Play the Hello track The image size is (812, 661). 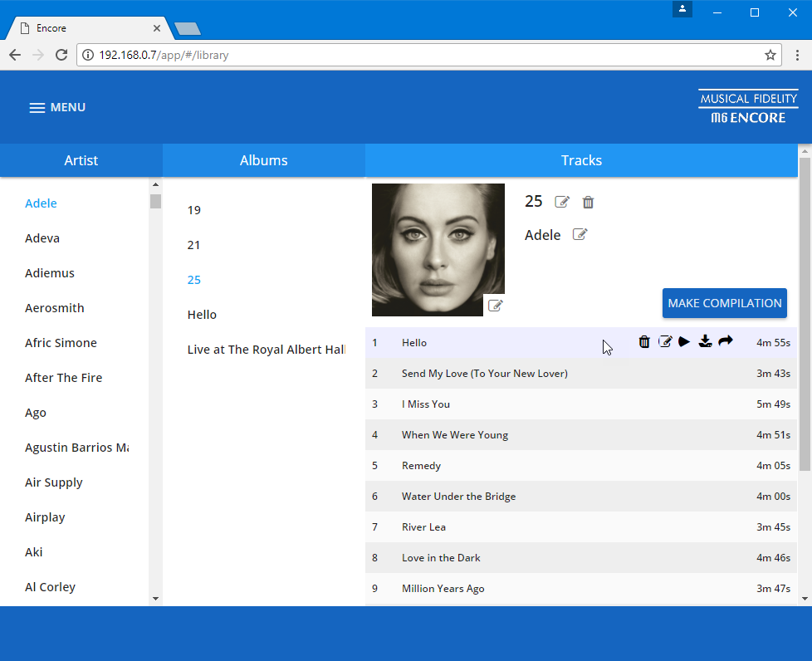[684, 341]
